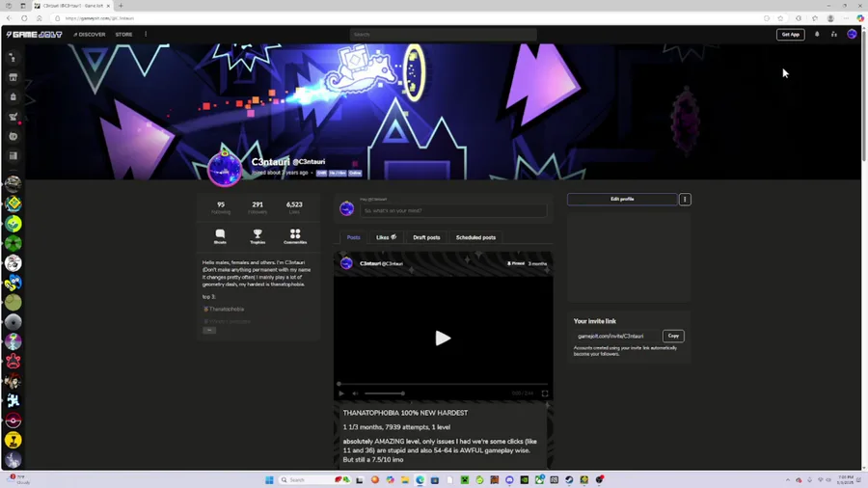Switch to the Posts tab

click(353, 237)
